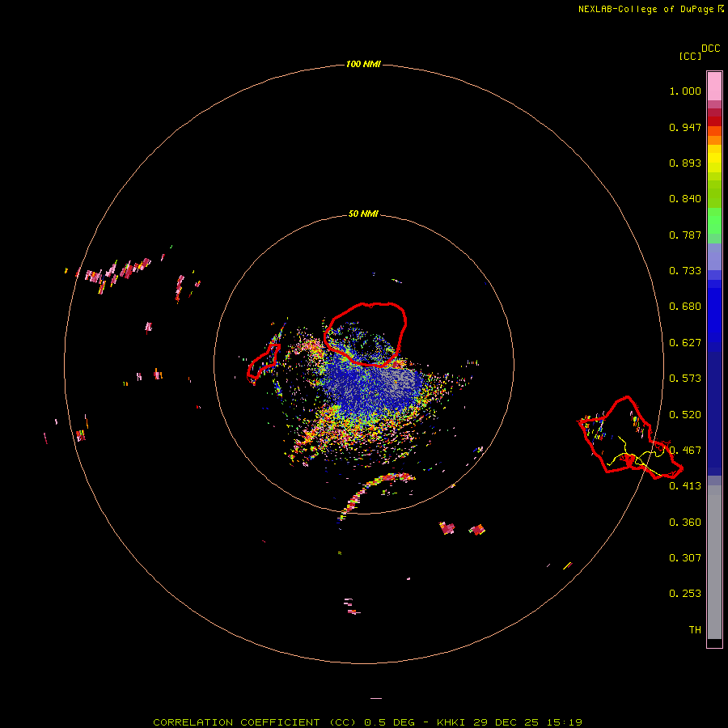
Task: Click the 0.467 scale label
Action: pyautogui.click(x=685, y=451)
